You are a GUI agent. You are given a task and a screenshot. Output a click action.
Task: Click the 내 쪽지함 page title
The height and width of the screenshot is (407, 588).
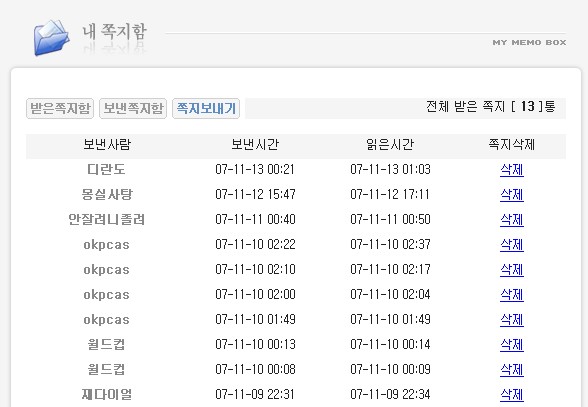(x=114, y=32)
